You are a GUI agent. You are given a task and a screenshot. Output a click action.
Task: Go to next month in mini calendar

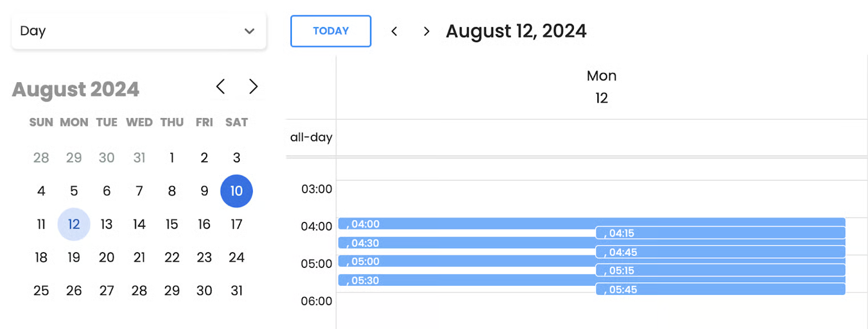254,87
